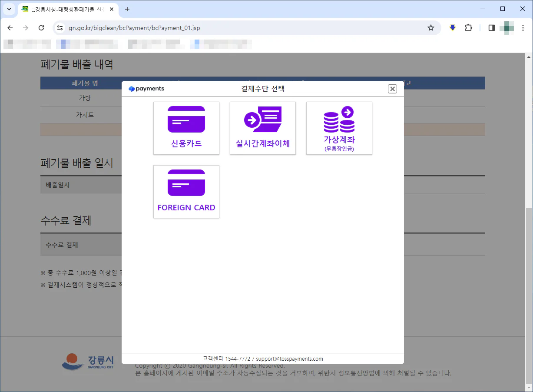Go forward in browser history
The width and height of the screenshot is (533, 392).
pyautogui.click(x=26, y=28)
